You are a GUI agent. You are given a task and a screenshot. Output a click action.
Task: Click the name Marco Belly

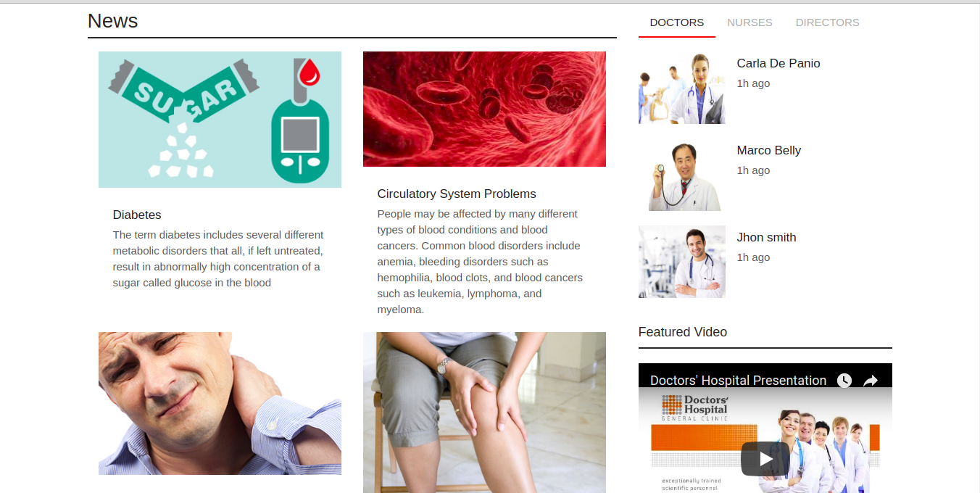click(x=769, y=150)
